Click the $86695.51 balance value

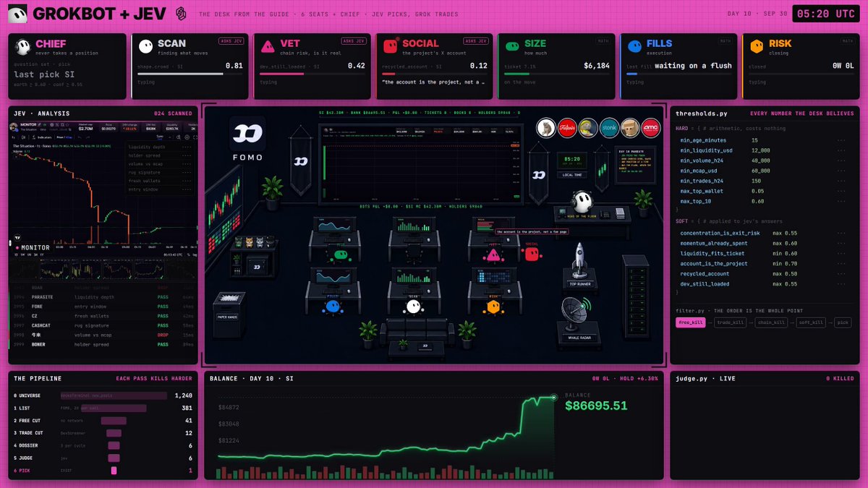(597, 406)
